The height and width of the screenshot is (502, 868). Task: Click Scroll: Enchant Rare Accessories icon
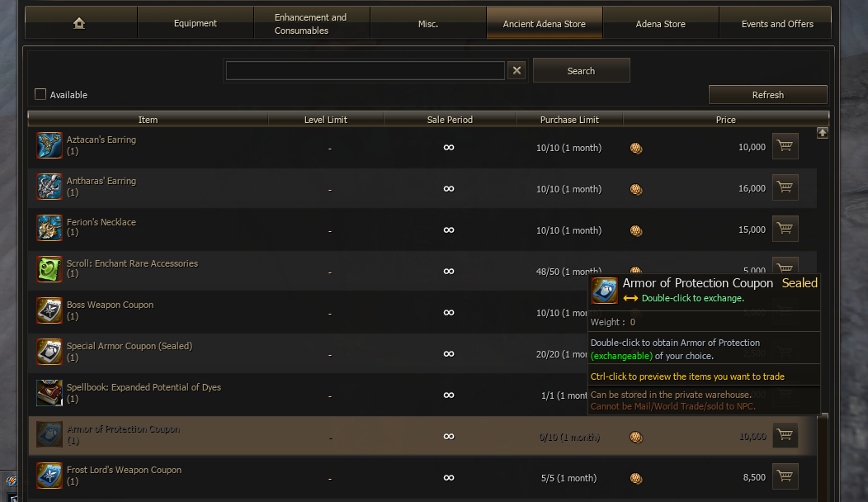point(50,269)
